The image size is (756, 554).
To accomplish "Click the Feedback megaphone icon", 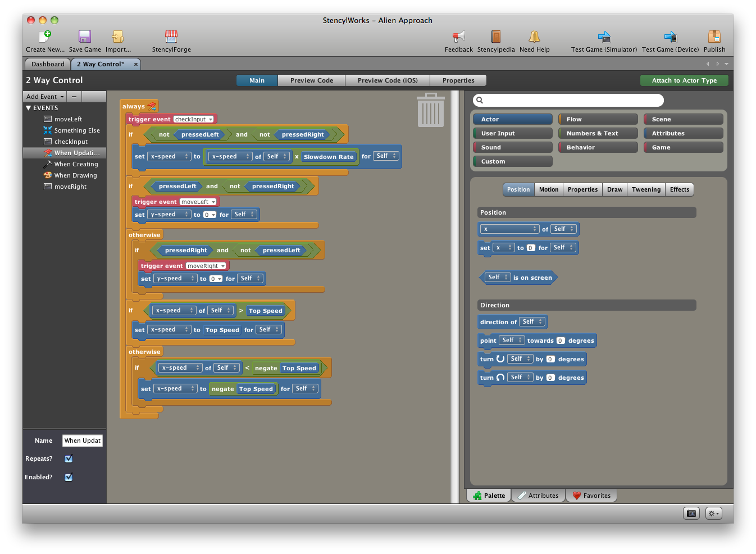I will pos(459,37).
